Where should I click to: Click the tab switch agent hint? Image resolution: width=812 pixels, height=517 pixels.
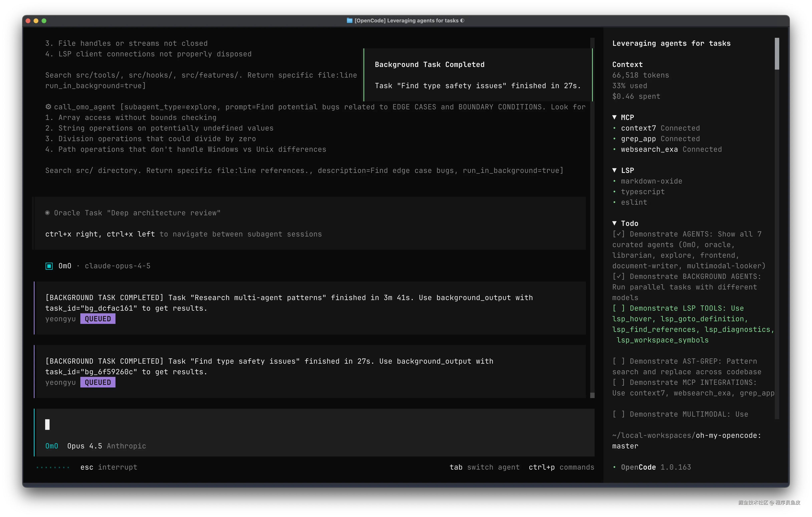pyautogui.click(x=484, y=467)
